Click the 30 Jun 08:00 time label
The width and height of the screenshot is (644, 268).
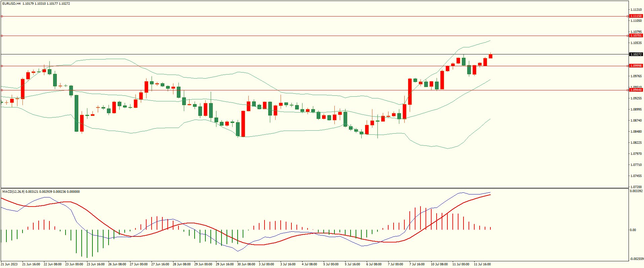click(246, 264)
